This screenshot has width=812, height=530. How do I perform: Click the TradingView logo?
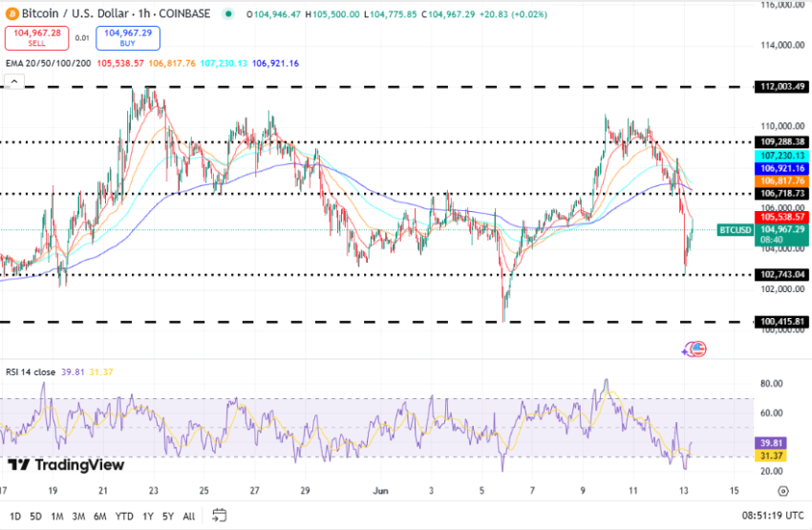pyautogui.click(x=67, y=465)
